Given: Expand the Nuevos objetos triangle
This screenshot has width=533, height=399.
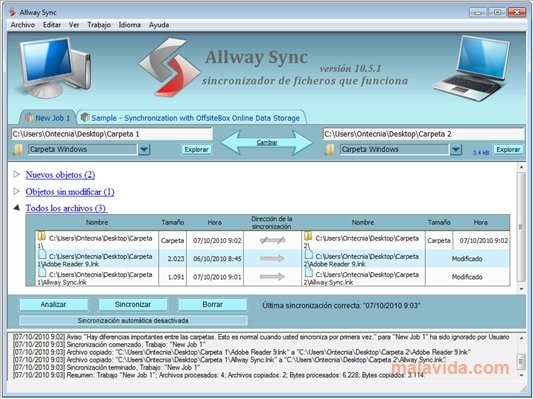Looking at the screenshot, I should pyautogui.click(x=16, y=174).
